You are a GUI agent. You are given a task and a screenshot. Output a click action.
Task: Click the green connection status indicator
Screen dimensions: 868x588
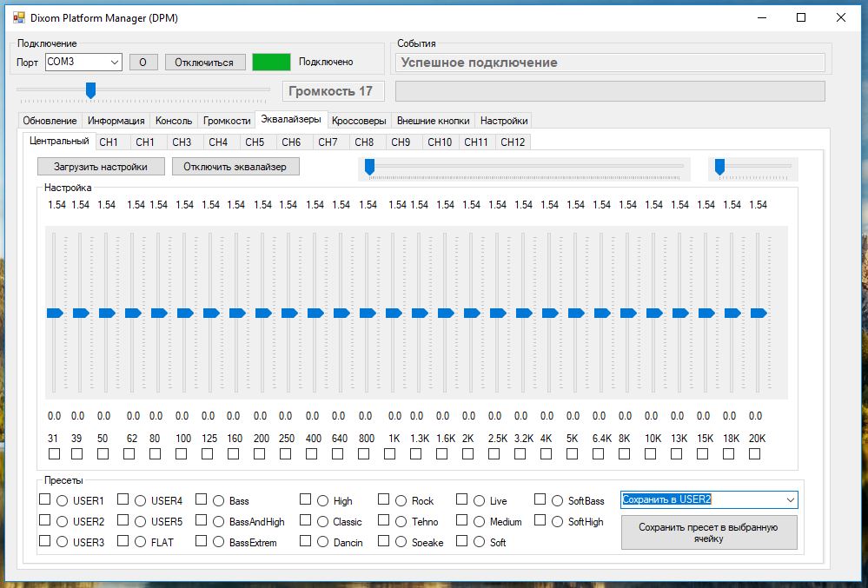[x=271, y=62]
